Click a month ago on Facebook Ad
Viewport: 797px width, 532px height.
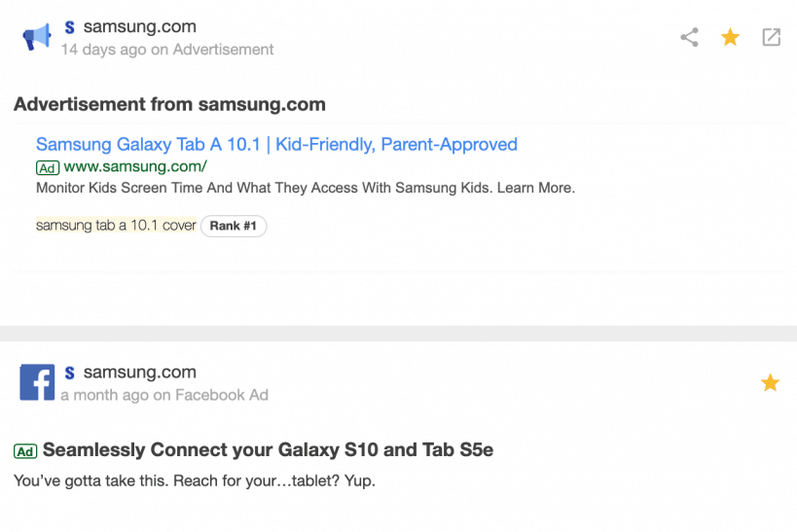coord(164,395)
